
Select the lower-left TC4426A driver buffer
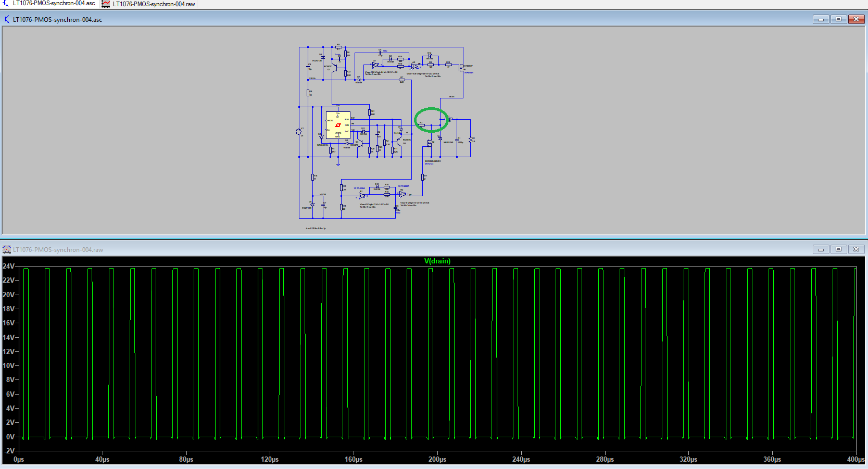[x=362, y=196]
